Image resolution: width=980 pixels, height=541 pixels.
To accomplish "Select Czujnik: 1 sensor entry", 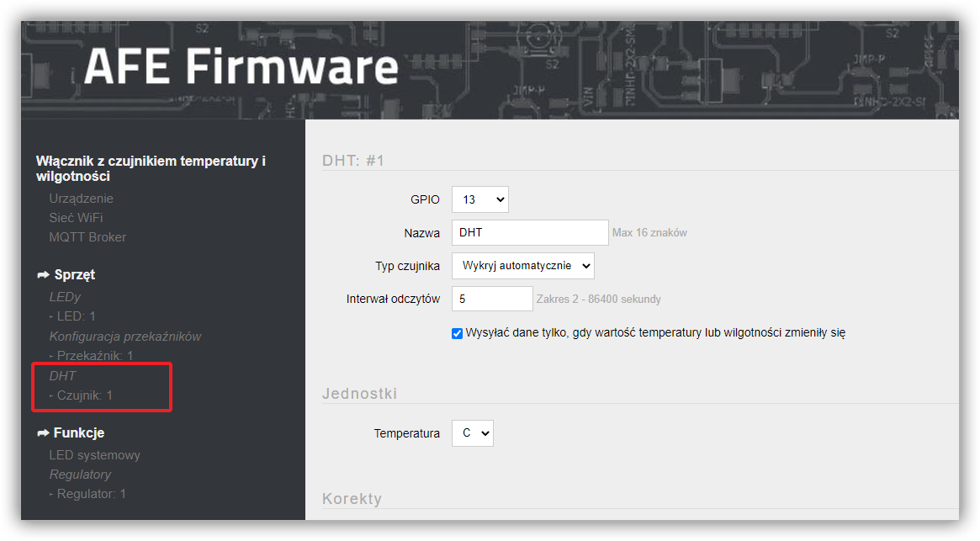I will coord(84,395).
